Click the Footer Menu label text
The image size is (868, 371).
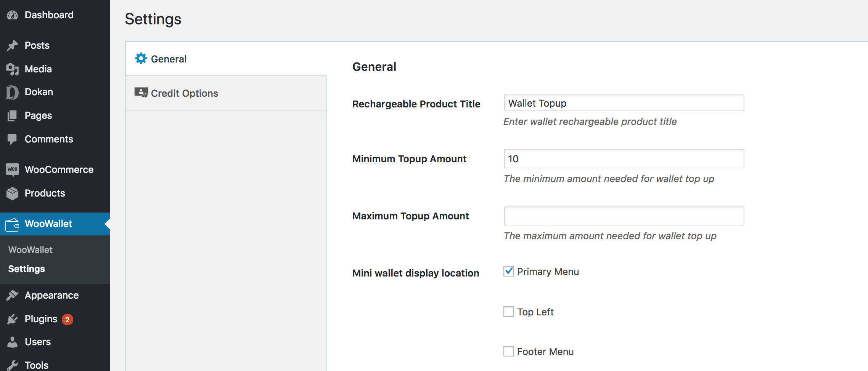coord(545,352)
